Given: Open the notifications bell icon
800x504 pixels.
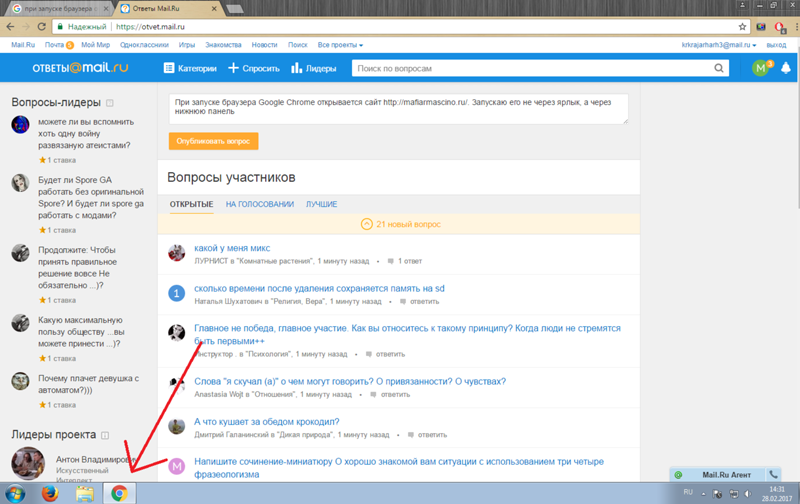Looking at the screenshot, I should 786,68.
